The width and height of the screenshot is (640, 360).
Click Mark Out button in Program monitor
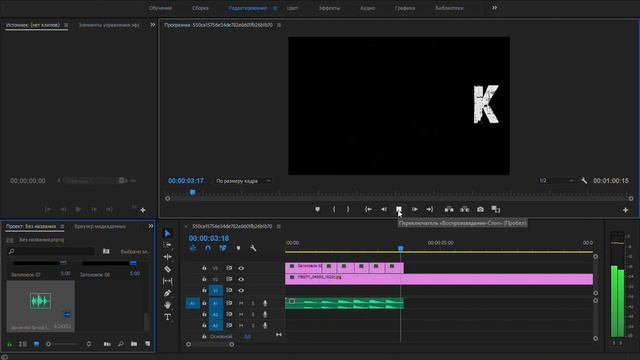click(x=348, y=209)
